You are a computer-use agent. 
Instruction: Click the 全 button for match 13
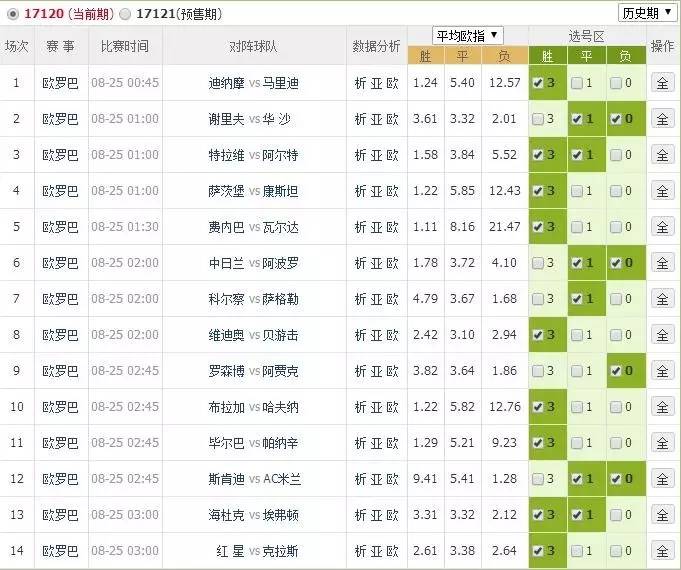(662, 515)
